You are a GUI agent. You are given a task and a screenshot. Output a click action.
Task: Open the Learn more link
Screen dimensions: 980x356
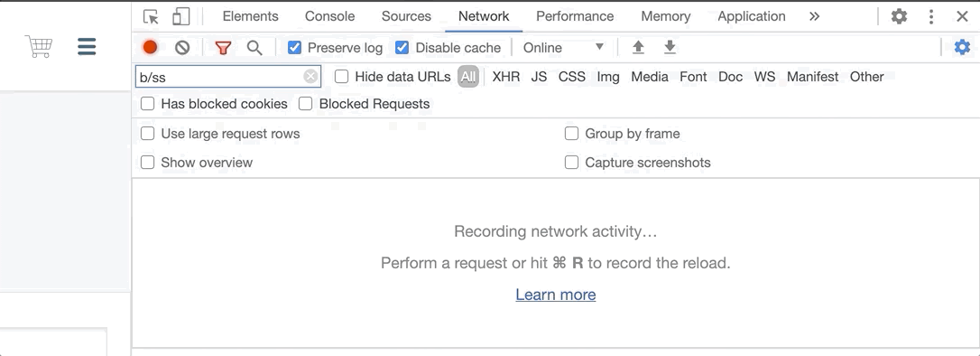pyautogui.click(x=556, y=295)
